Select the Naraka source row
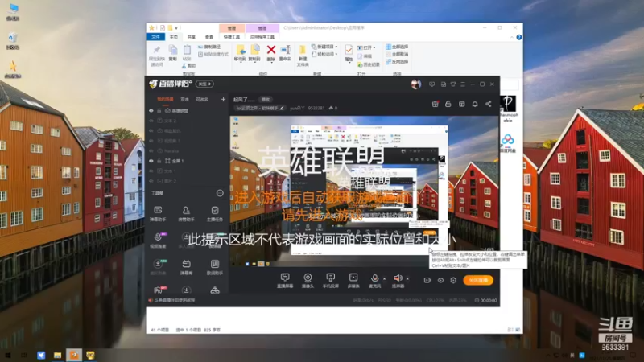 pos(188,151)
